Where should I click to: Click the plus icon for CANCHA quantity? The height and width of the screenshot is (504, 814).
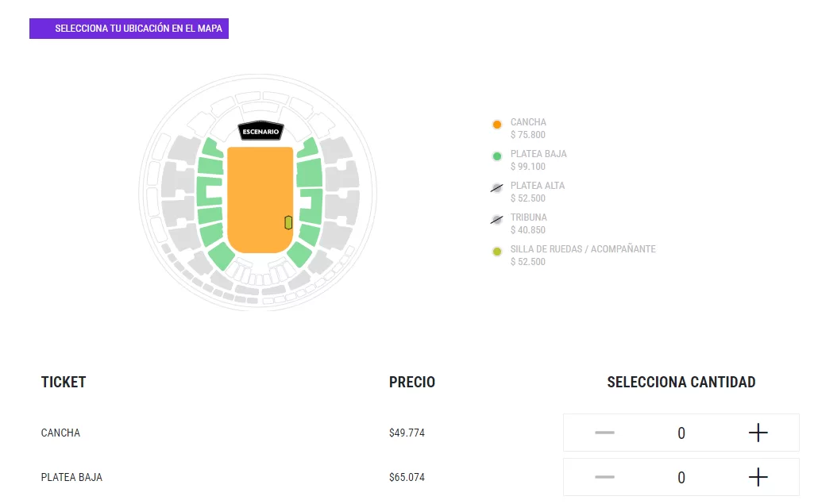click(758, 433)
